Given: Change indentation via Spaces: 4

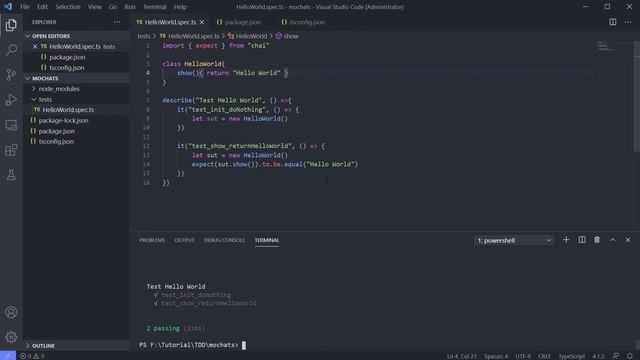Looking at the screenshot, I should (496, 356).
